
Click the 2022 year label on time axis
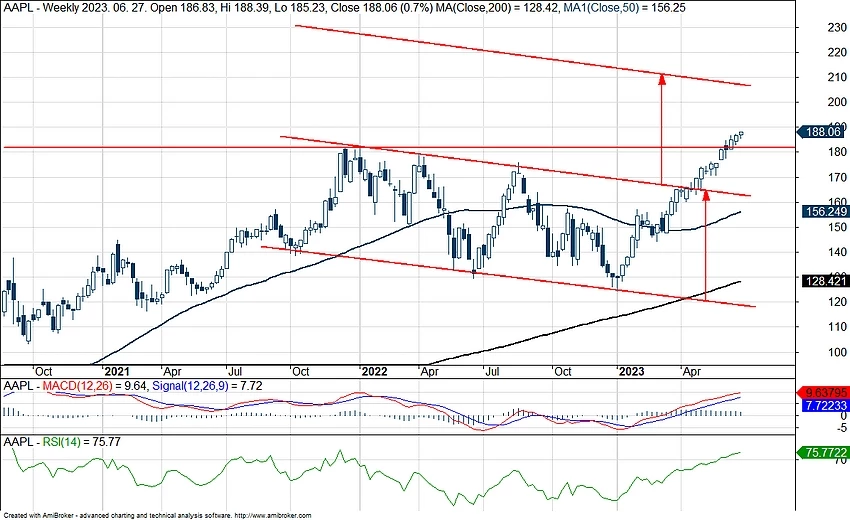click(x=375, y=371)
